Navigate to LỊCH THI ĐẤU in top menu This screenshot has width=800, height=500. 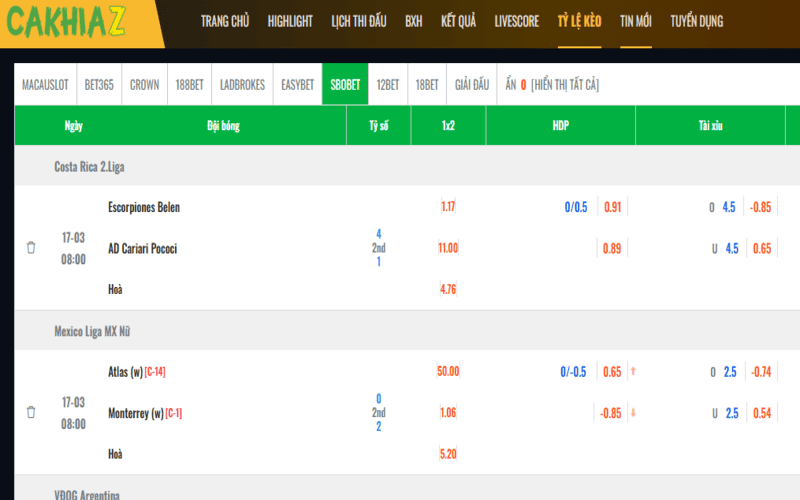coord(358,21)
